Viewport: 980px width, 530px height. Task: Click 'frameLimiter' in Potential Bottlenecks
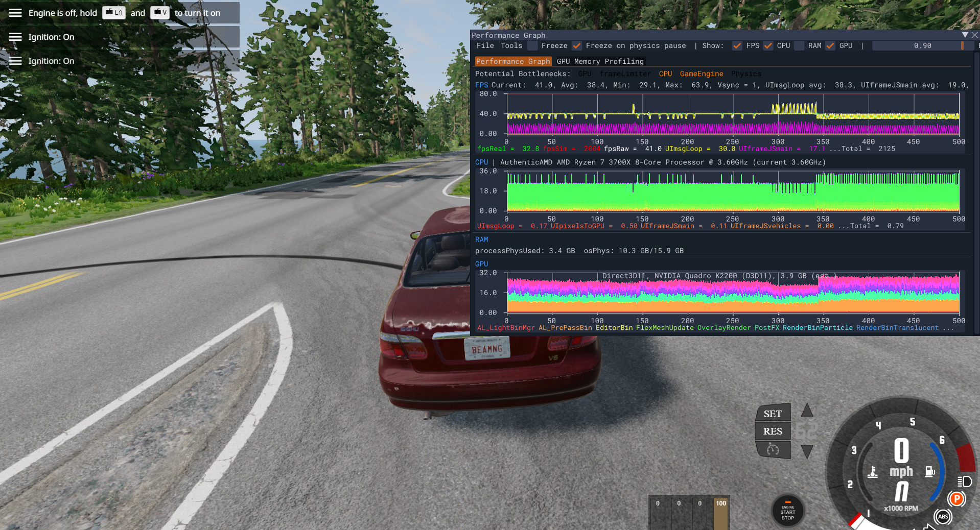[625, 74]
